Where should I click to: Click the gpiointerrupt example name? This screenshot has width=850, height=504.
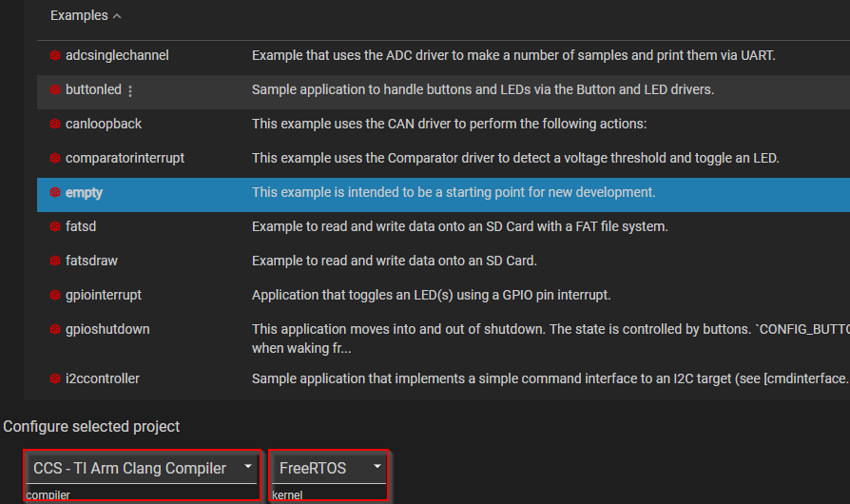(x=104, y=295)
